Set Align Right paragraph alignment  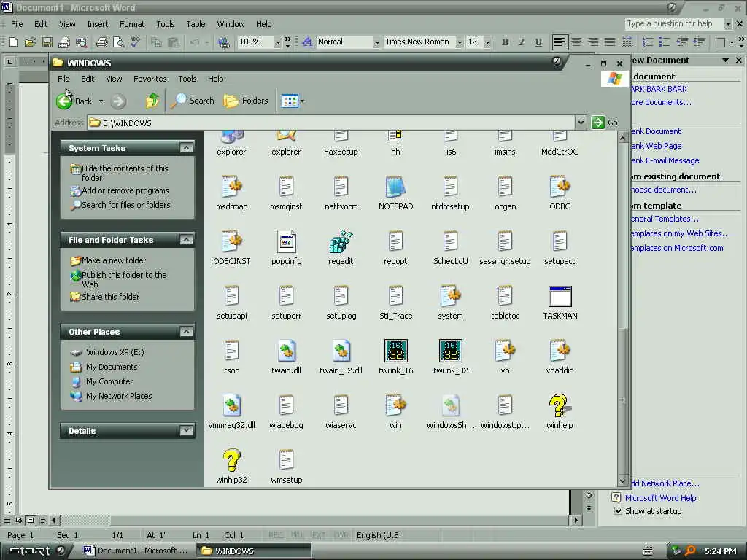click(593, 42)
